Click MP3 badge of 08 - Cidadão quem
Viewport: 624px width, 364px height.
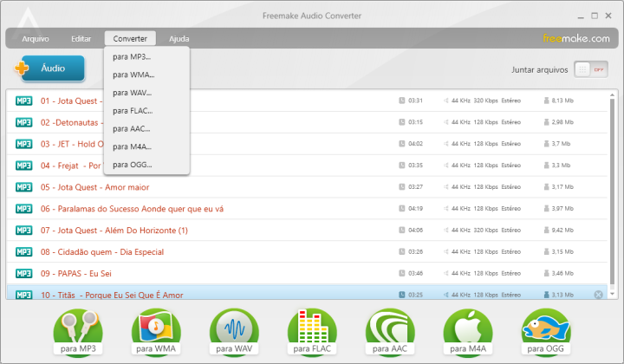tap(24, 252)
